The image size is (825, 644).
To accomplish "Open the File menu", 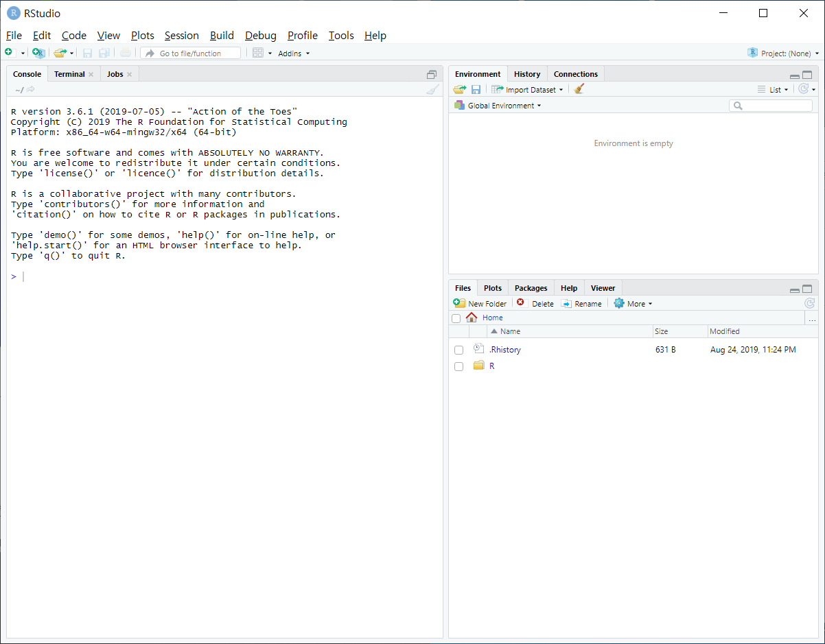I will (x=14, y=36).
